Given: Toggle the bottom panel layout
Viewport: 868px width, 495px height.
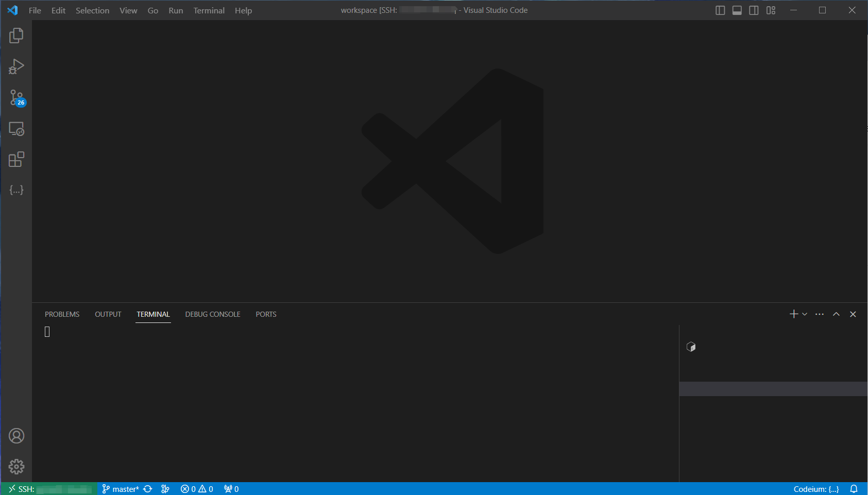Looking at the screenshot, I should click(x=737, y=10).
